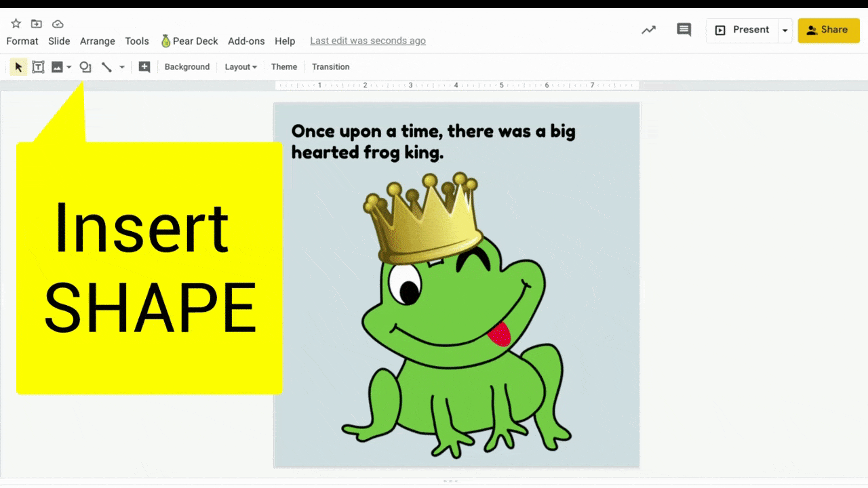Screen dimensions: 868x488
Task: Click the yellow Share button
Action: pos(829,30)
